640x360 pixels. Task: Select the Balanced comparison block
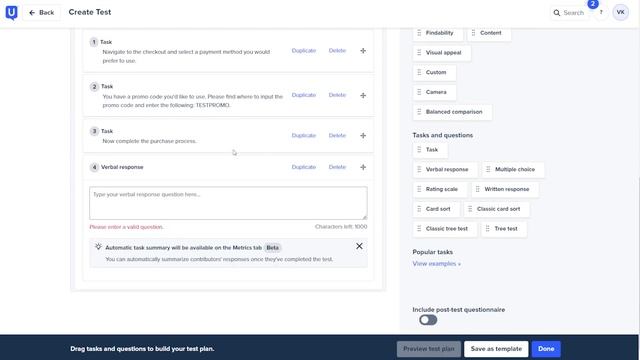click(452, 112)
